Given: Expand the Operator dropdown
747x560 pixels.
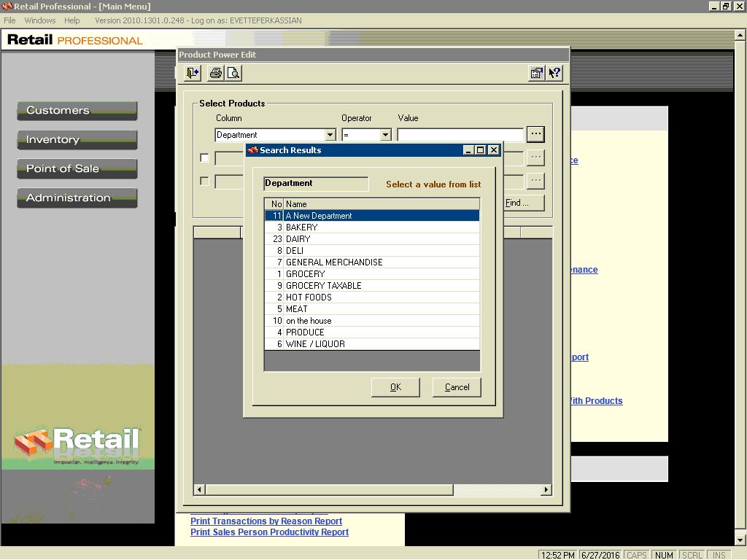Looking at the screenshot, I should tap(385, 135).
